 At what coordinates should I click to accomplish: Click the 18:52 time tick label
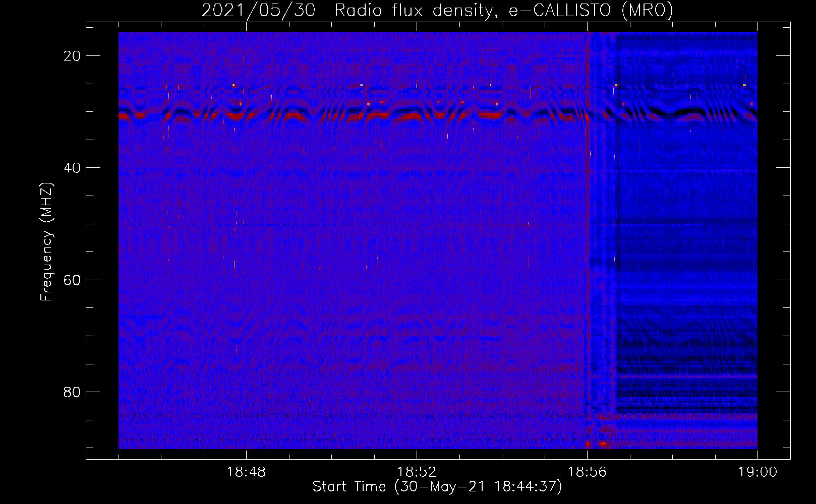417,472
